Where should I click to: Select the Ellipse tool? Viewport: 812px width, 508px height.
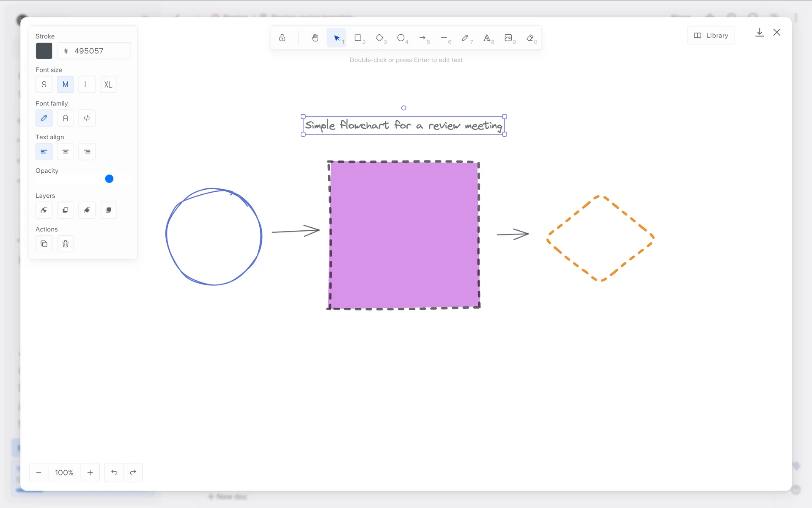(401, 38)
